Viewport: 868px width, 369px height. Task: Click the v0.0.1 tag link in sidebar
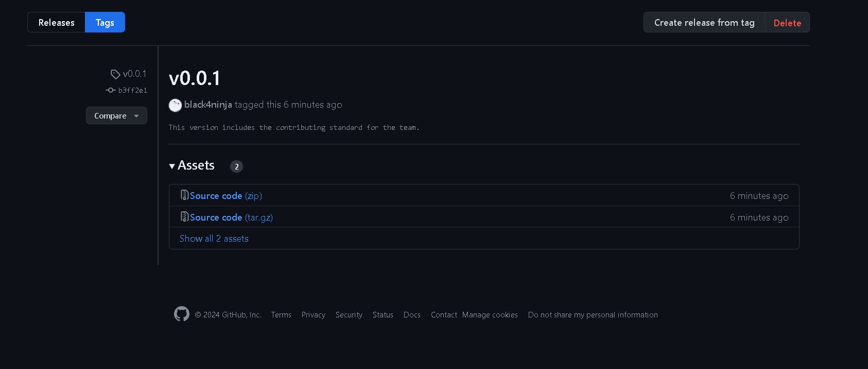pos(134,74)
